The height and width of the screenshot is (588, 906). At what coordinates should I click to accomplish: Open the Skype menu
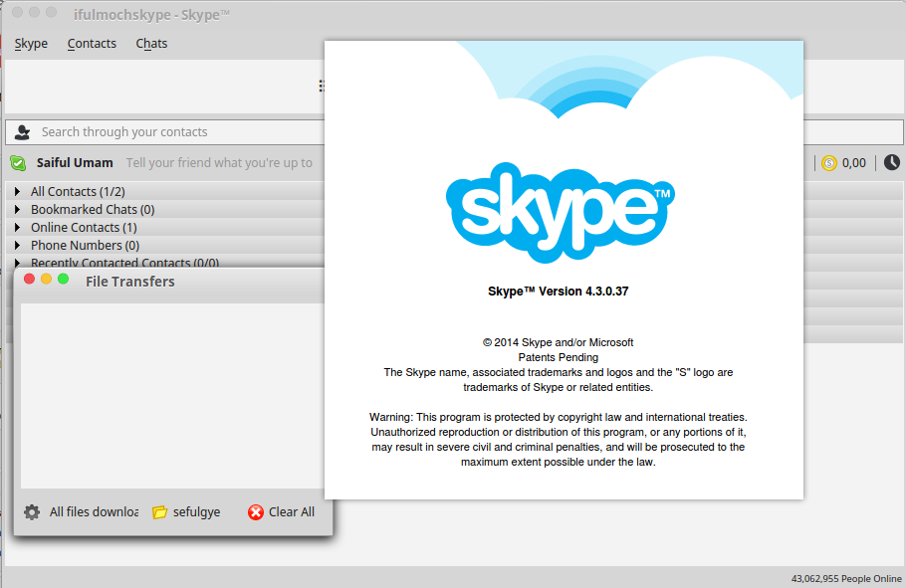pos(31,44)
